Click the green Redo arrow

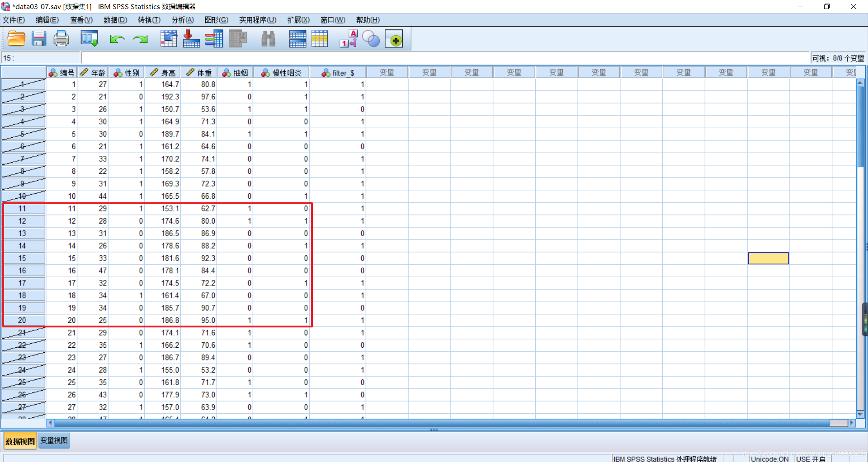[x=140, y=39]
